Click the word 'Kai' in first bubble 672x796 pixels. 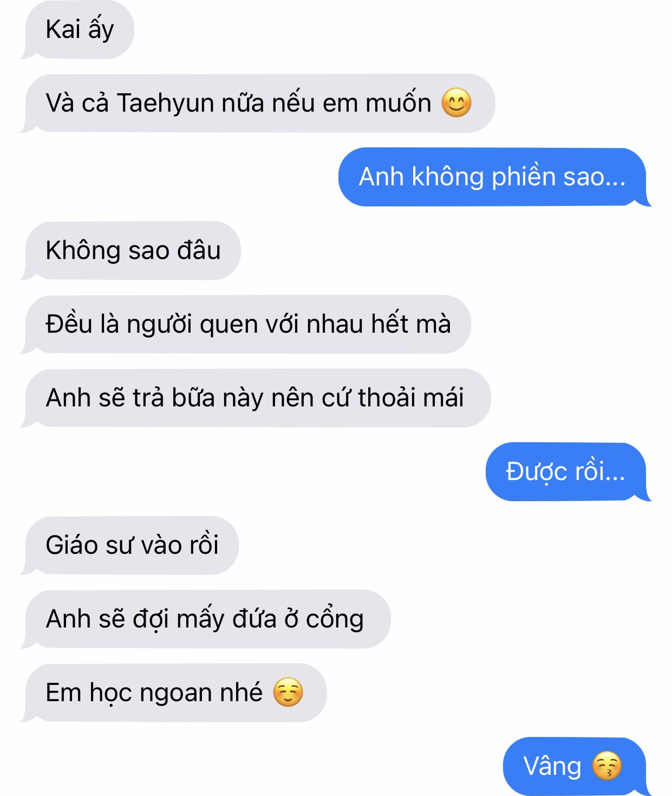[x=63, y=29]
